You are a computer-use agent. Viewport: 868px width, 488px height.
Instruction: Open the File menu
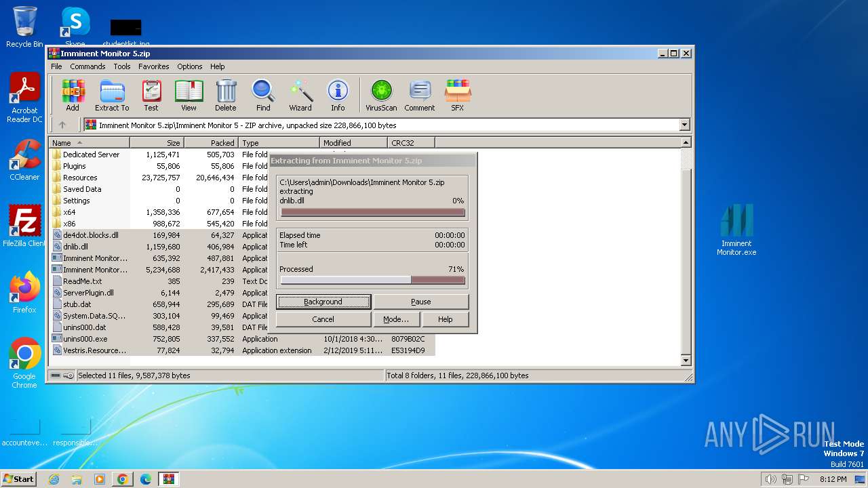tap(56, 66)
